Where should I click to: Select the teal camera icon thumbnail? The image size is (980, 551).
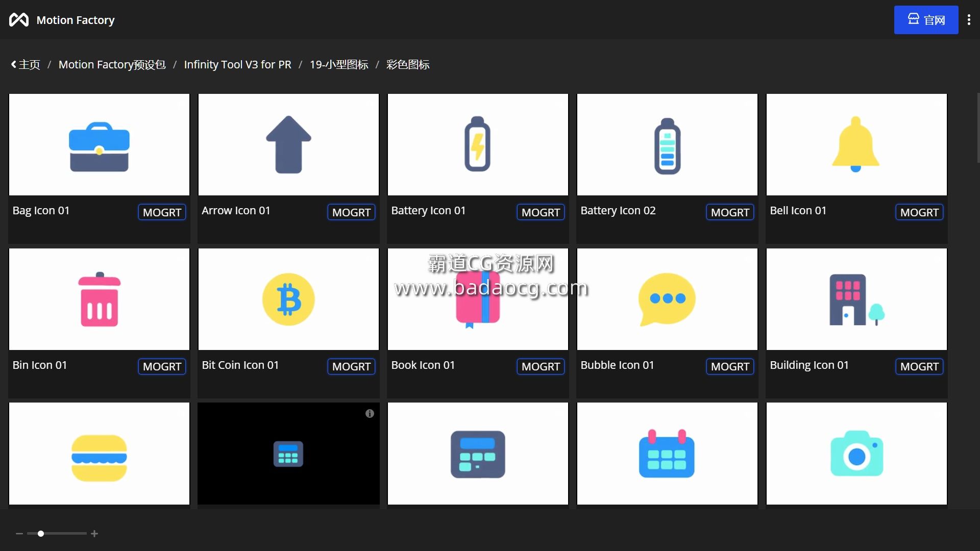click(x=856, y=454)
